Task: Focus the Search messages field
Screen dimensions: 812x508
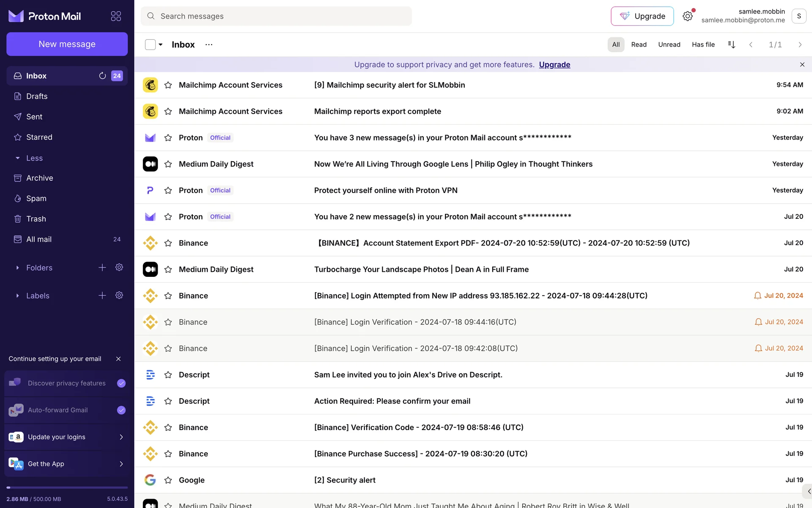Action: [276, 16]
